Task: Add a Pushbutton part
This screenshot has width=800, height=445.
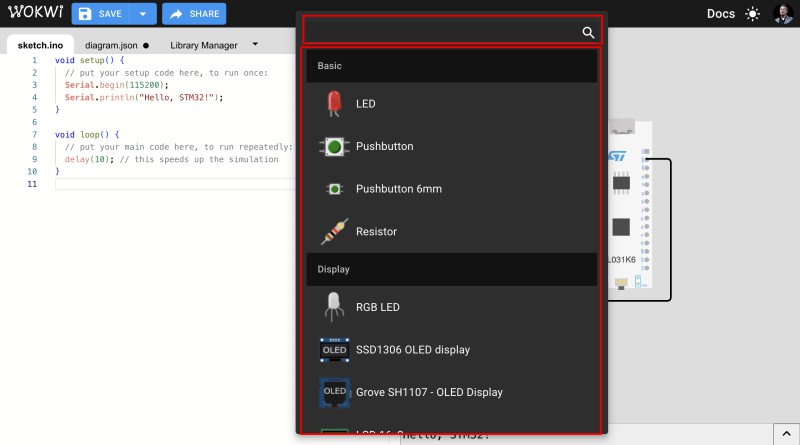Action: (452, 146)
